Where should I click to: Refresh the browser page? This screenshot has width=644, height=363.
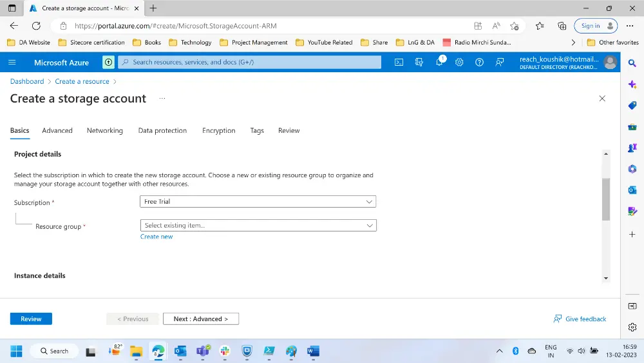(x=36, y=26)
